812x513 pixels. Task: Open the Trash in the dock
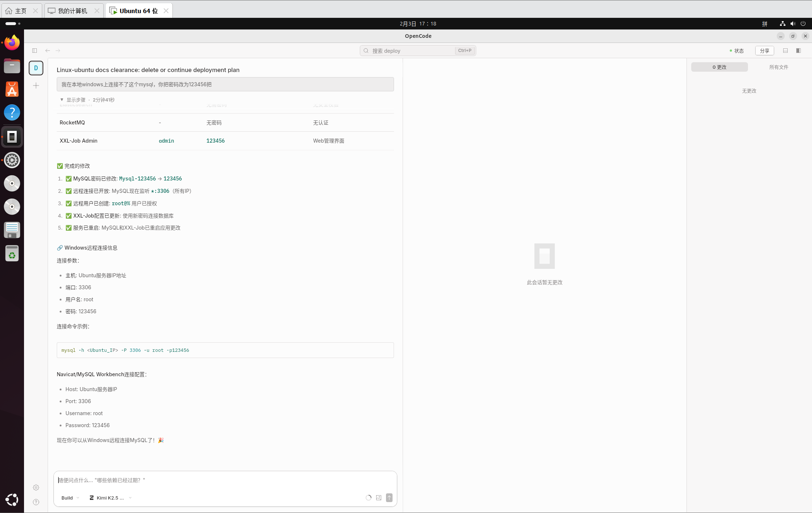click(12, 253)
